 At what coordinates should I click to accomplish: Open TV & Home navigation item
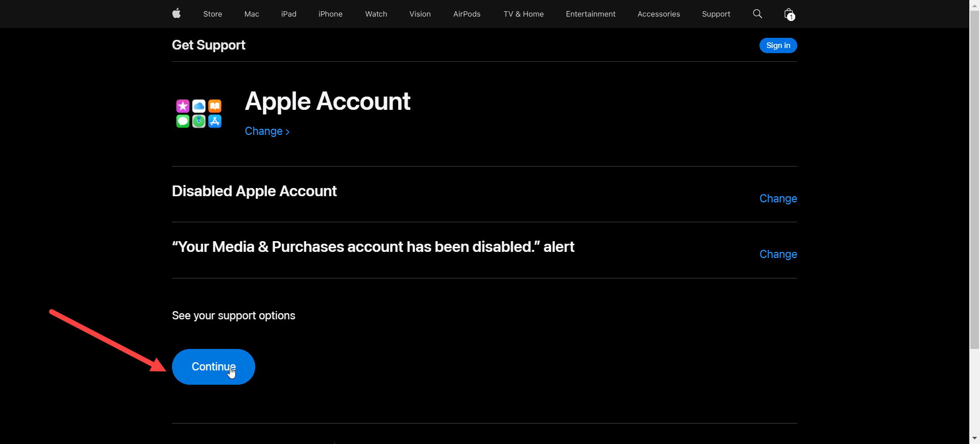point(524,14)
